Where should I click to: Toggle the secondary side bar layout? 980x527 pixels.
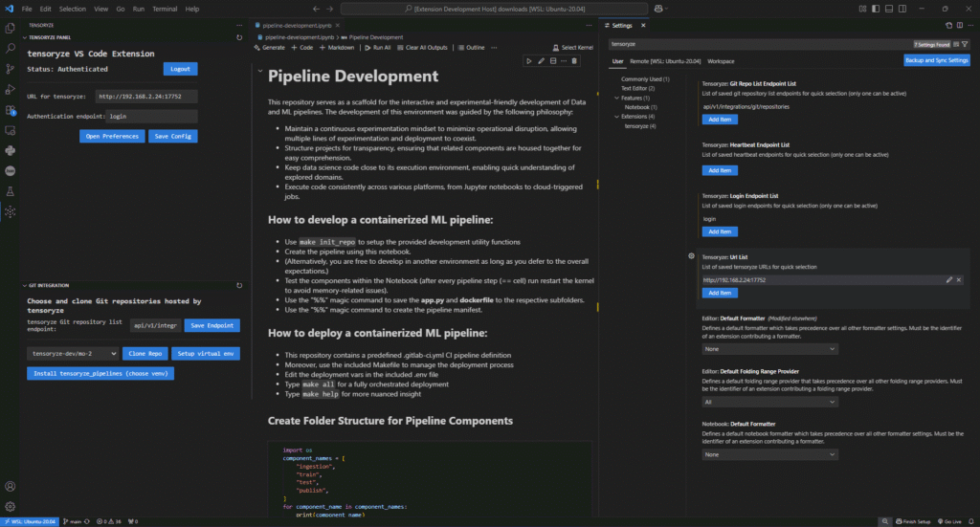(x=902, y=9)
